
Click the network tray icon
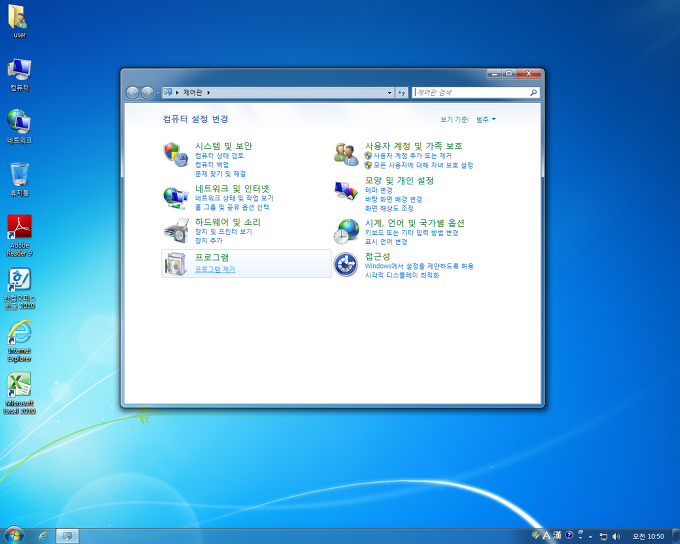(603, 537)
